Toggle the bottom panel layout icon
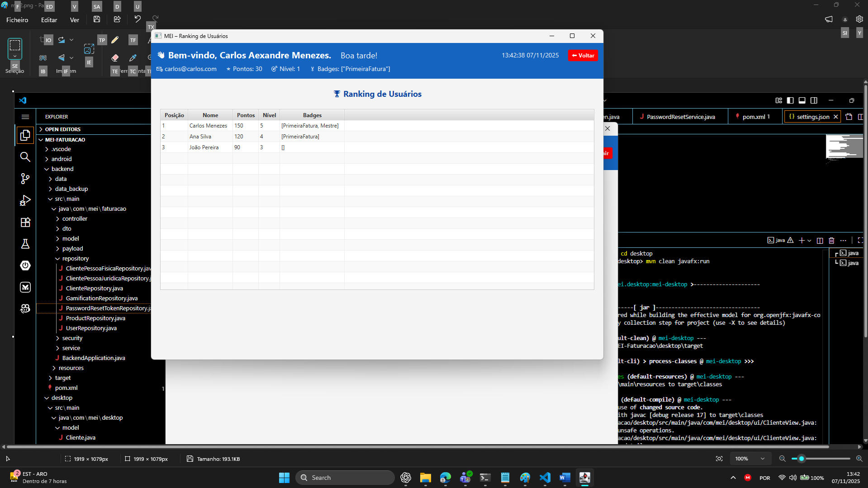This screenshot has height=488, width=868. (802, 100)
